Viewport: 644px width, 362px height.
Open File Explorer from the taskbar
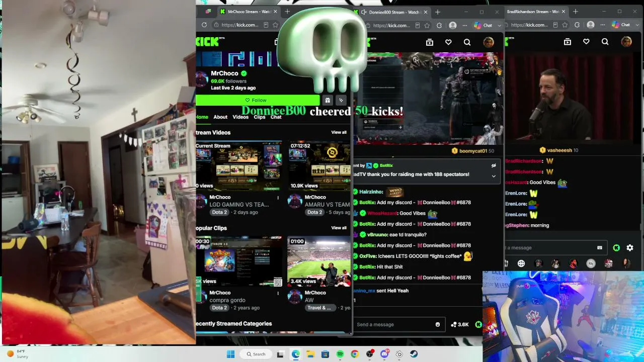point(310,354)
